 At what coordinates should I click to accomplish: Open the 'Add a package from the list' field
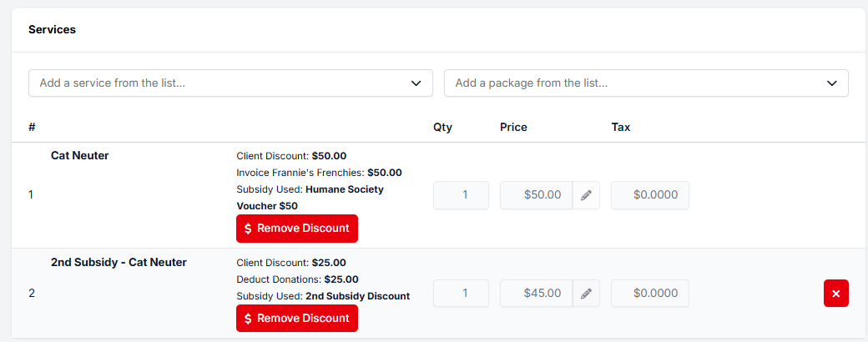click(634, 83)
